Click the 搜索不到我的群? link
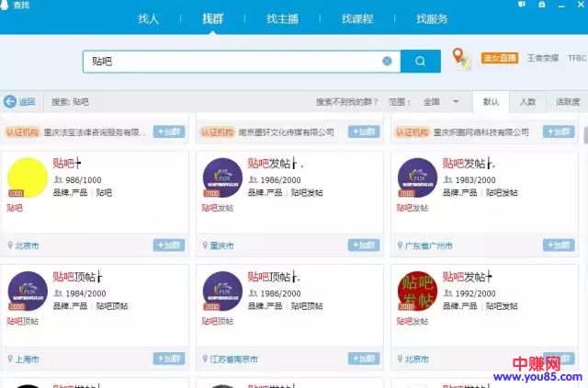This screenshot has width=588, height=388. [x=347, y=101]
